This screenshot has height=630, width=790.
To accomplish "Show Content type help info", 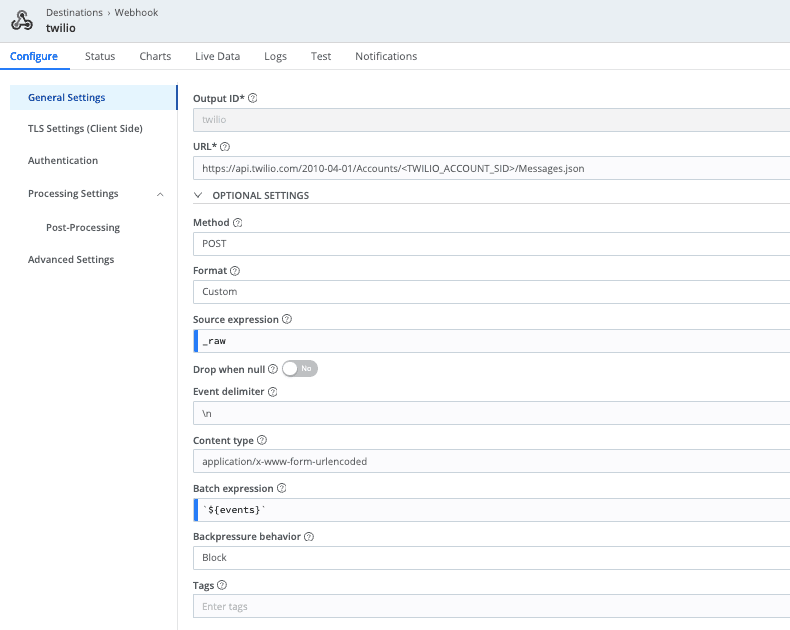I will 262,440.
